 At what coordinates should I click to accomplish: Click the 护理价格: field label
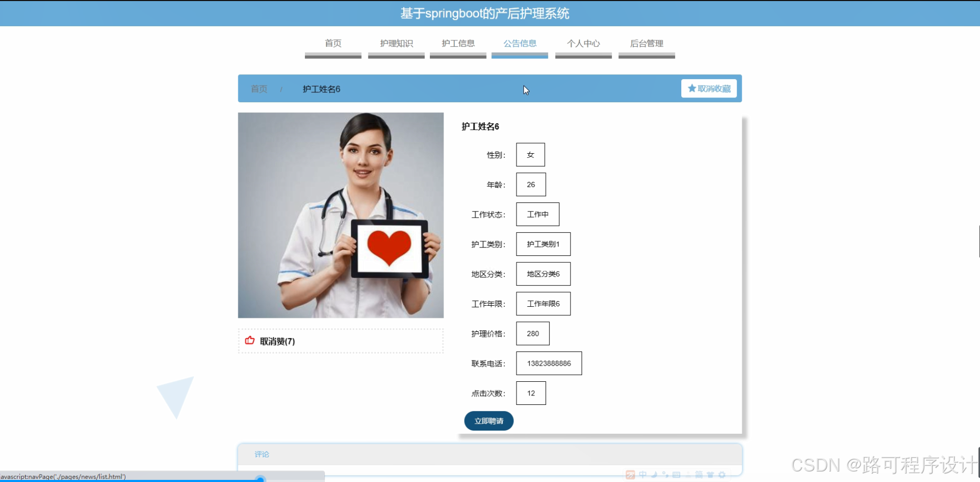tap(488, 334)
